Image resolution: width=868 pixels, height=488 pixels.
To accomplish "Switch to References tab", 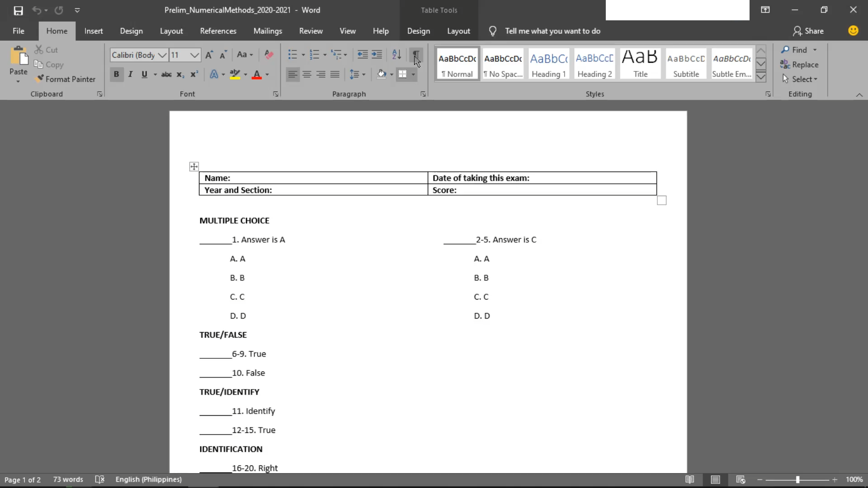I will [218, 31].
